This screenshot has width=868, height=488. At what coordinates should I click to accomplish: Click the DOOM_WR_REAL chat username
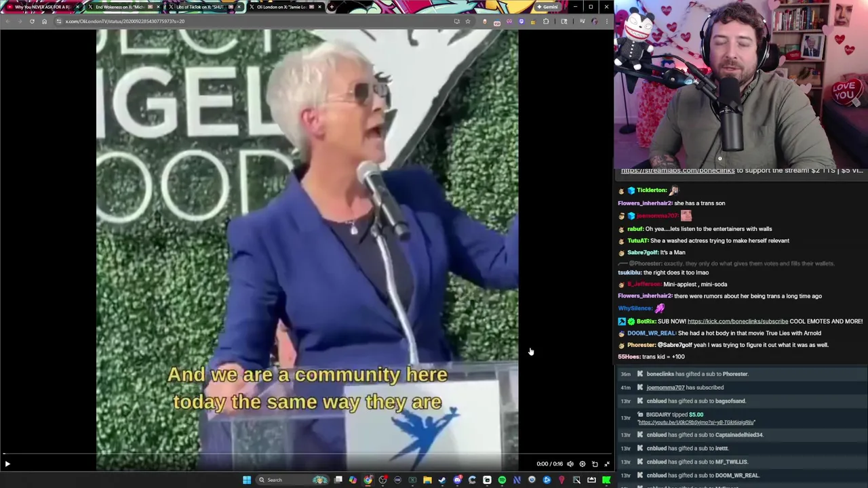click(651, 333)
